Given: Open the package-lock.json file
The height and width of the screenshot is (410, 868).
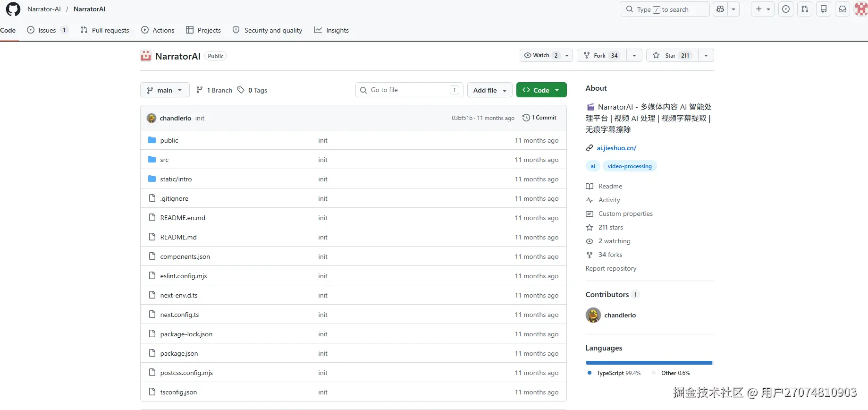Looking at the screenshot, I should pos(186,334).
